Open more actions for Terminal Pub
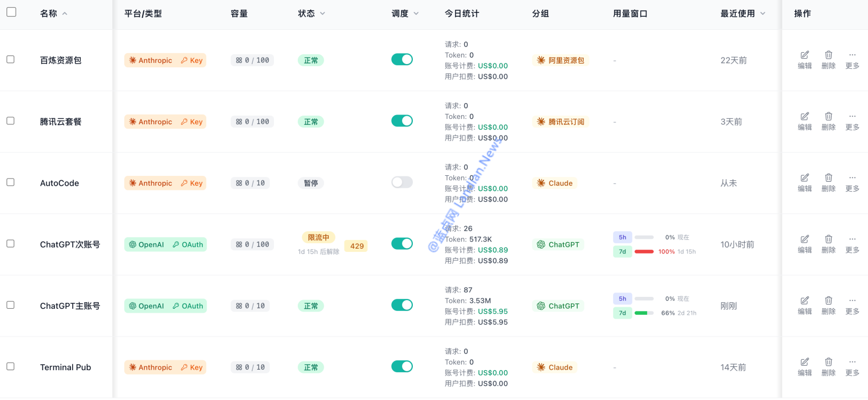 [x=852, y=362]
